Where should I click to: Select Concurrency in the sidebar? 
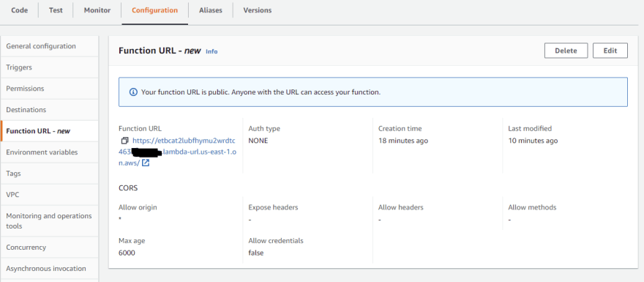pos(49,248)
